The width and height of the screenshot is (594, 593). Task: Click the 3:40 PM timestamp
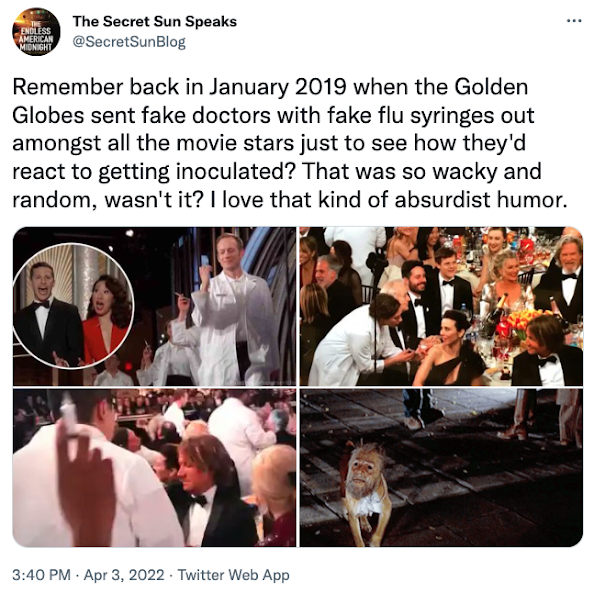tap(41, 574)
